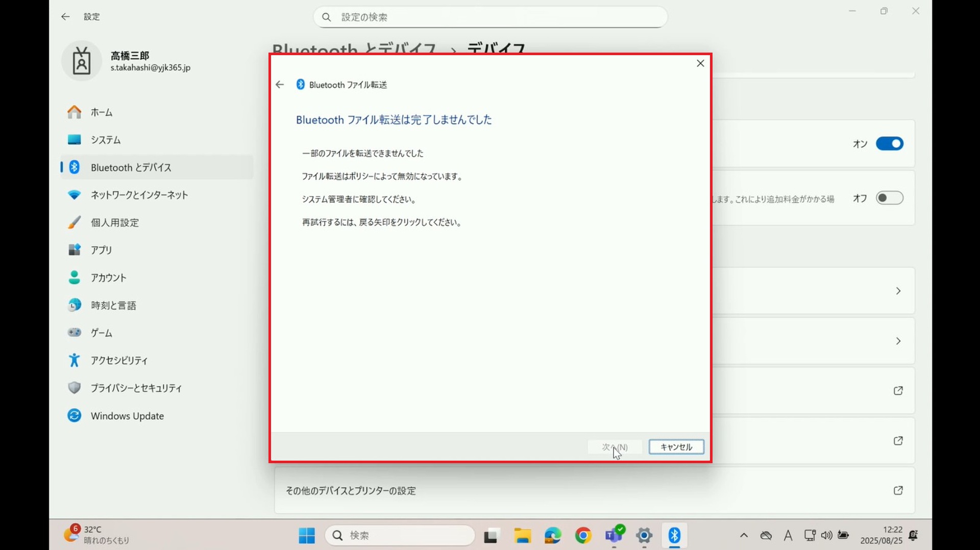Click the settings back arrow at top left

pos(65,17)
